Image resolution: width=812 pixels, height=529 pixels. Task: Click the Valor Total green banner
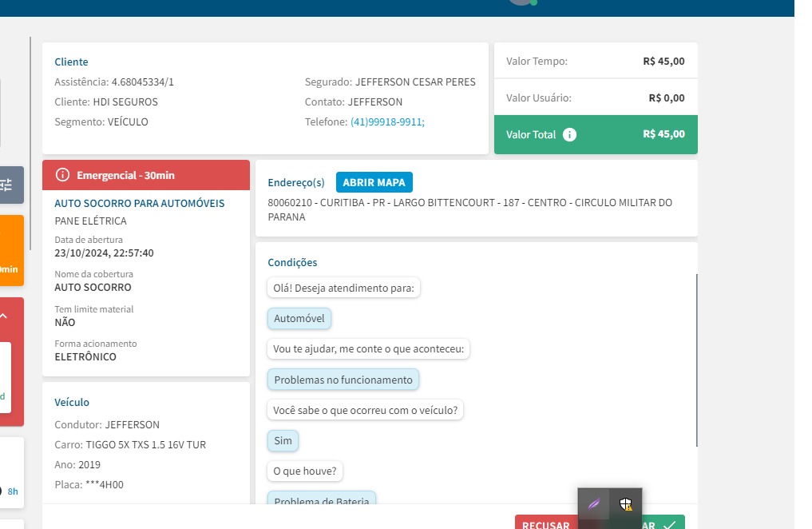(596, 135)
